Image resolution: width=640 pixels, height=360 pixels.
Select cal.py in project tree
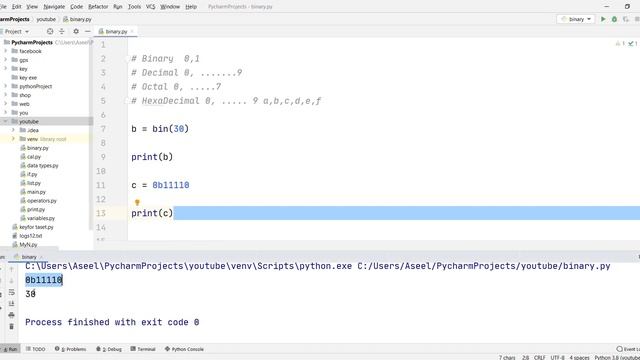[34, 157]
